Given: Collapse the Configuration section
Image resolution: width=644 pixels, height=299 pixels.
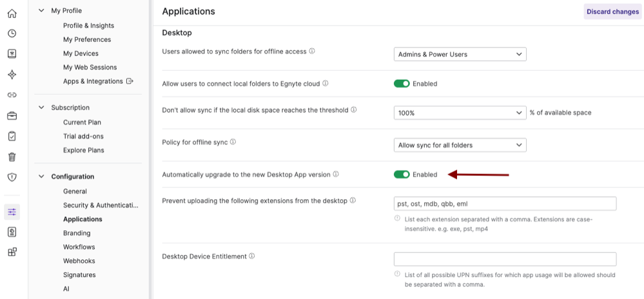Looking at the screenshot, I should pos(41,177).
